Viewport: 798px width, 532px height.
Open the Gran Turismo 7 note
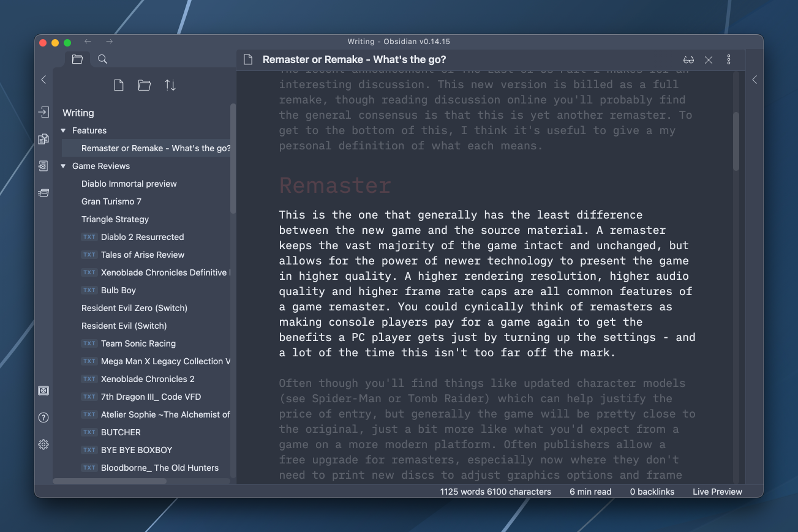coord(110,201)
